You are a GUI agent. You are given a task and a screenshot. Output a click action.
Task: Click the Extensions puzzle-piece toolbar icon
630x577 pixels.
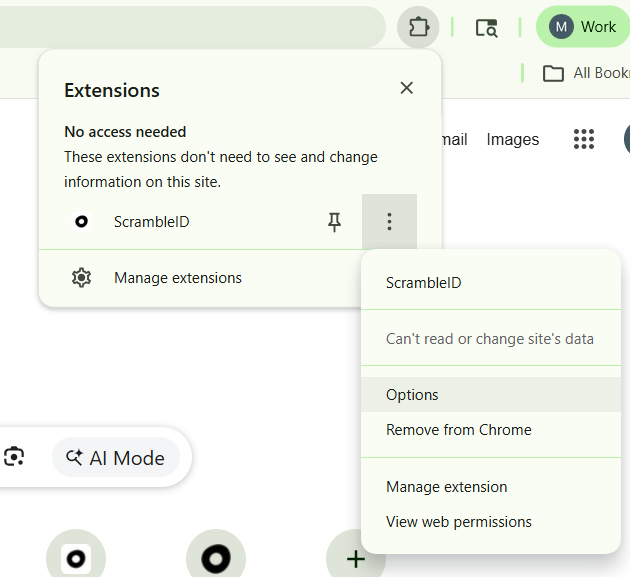[418, 27]
